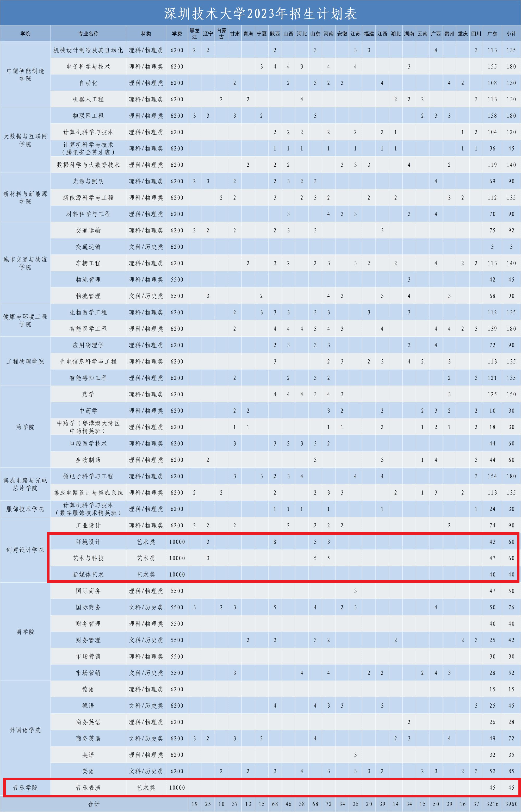The width and height of the screenshot is (521, 812).
Task: Click the major 应用物理学
Action: (x=88, y=345)
